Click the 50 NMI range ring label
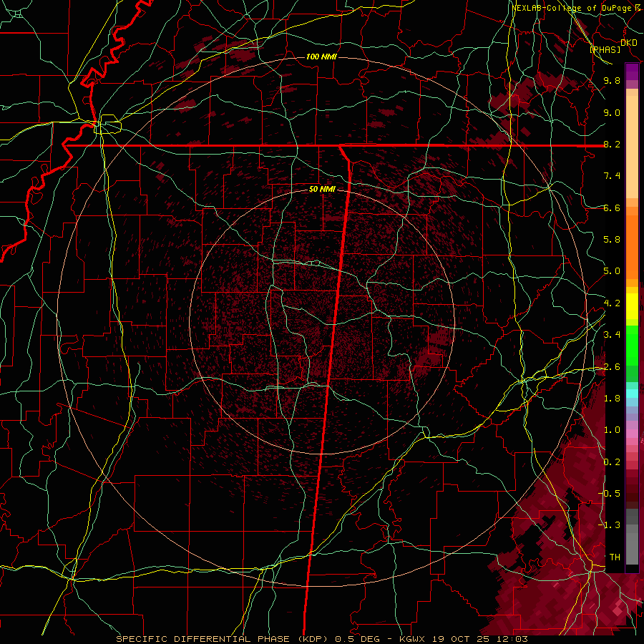This screenshot has width=644, height=644. pos(322,190)
